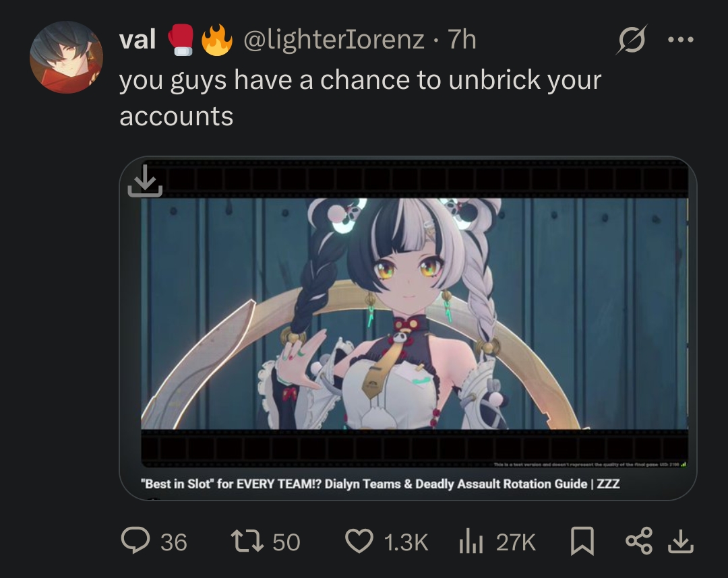Click the 1.3K likes count
This screenshot has width=728, height=578.
pyautogui.click(x=406, y=542)
